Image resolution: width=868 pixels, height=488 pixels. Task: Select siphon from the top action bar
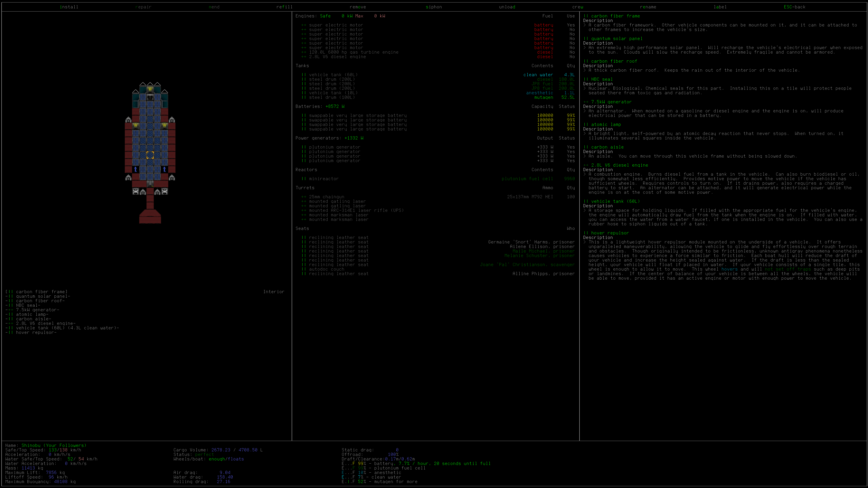coord(434,7)
